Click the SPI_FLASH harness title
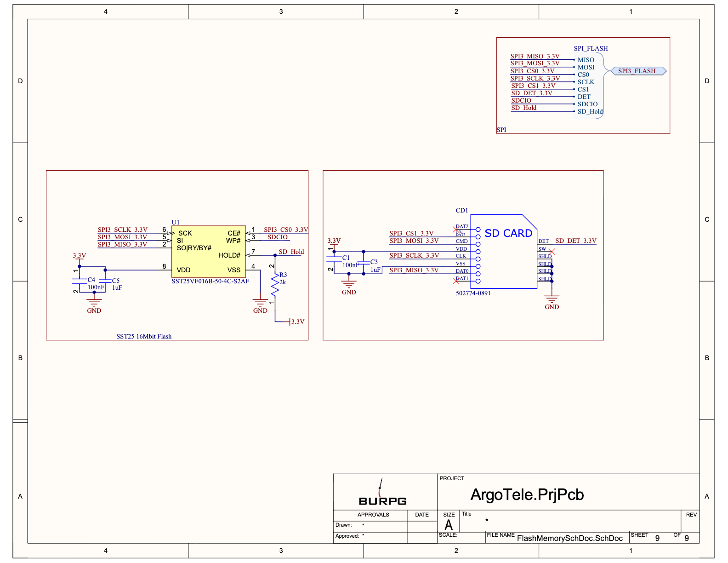 (591, 48)
